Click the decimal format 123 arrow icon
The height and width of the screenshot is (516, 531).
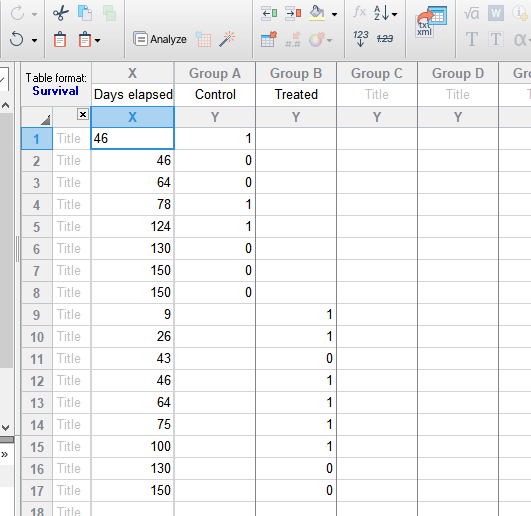[x=361, y=39]
